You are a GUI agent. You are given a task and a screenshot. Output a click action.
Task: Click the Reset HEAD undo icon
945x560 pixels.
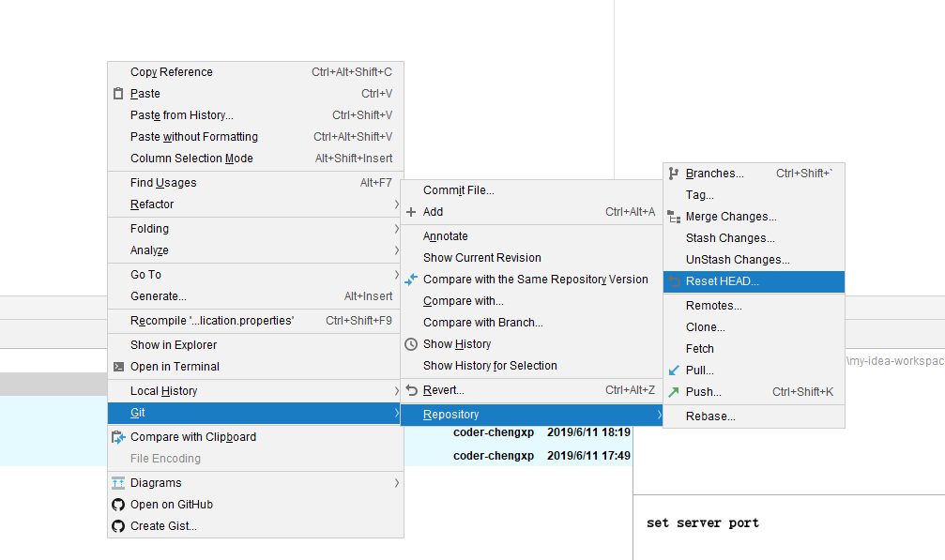tap(675, 281)
